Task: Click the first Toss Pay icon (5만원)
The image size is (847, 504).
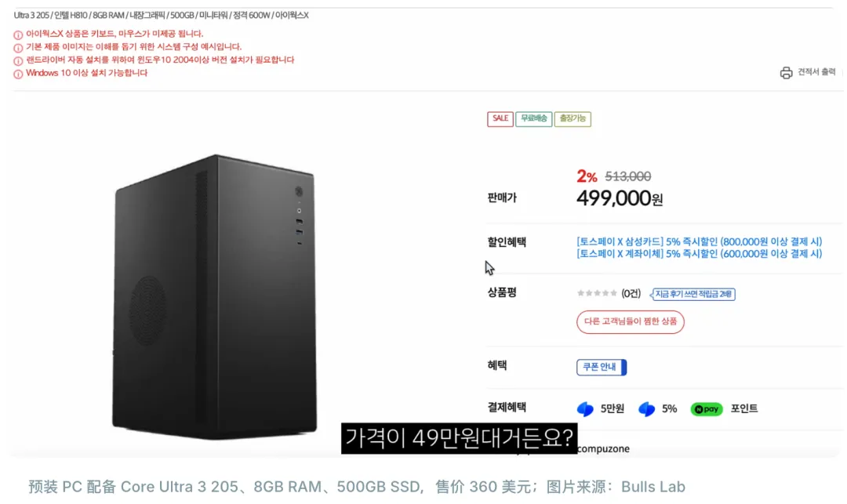Action: pos(585,409)
